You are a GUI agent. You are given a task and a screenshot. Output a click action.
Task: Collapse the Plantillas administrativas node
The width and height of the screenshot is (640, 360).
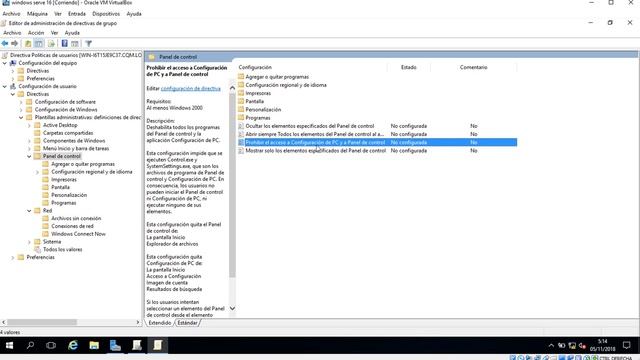pos(21,118)
